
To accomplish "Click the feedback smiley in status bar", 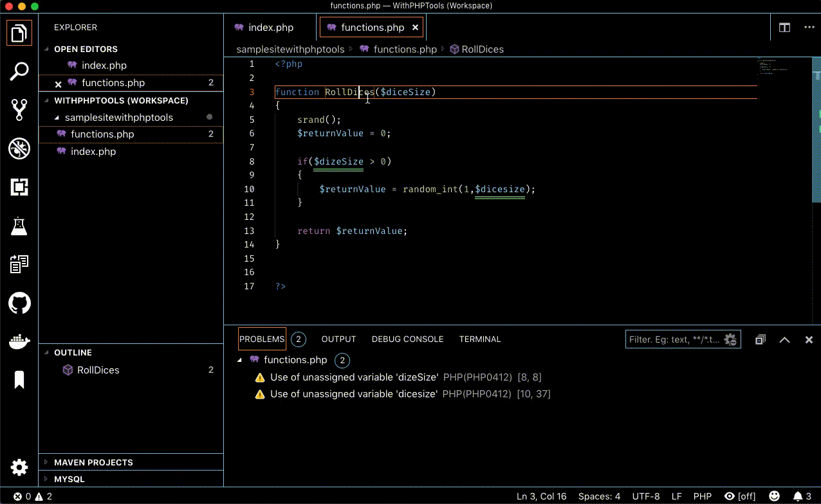I will tap(775, 496).
